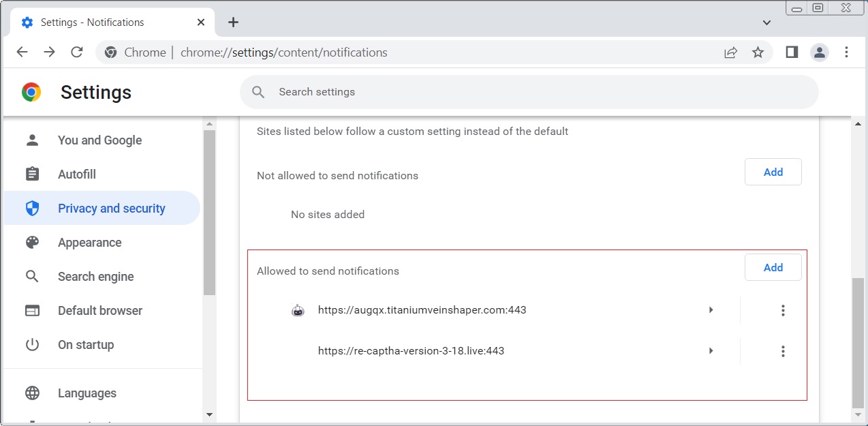Click the augqx.titaniumveinshaper.com site favicon
This screenshot has width=868, height=426.
click(298, 311)
